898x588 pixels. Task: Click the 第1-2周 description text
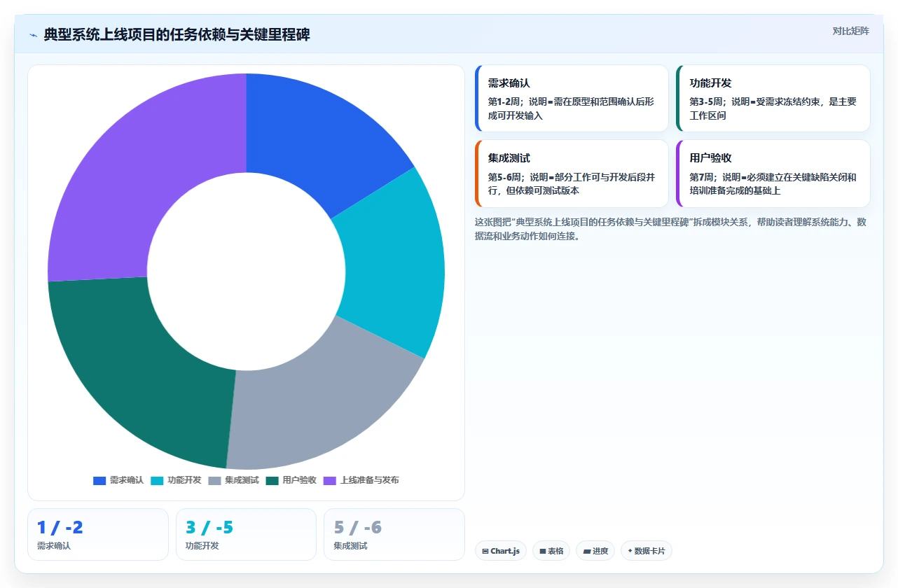571,108
